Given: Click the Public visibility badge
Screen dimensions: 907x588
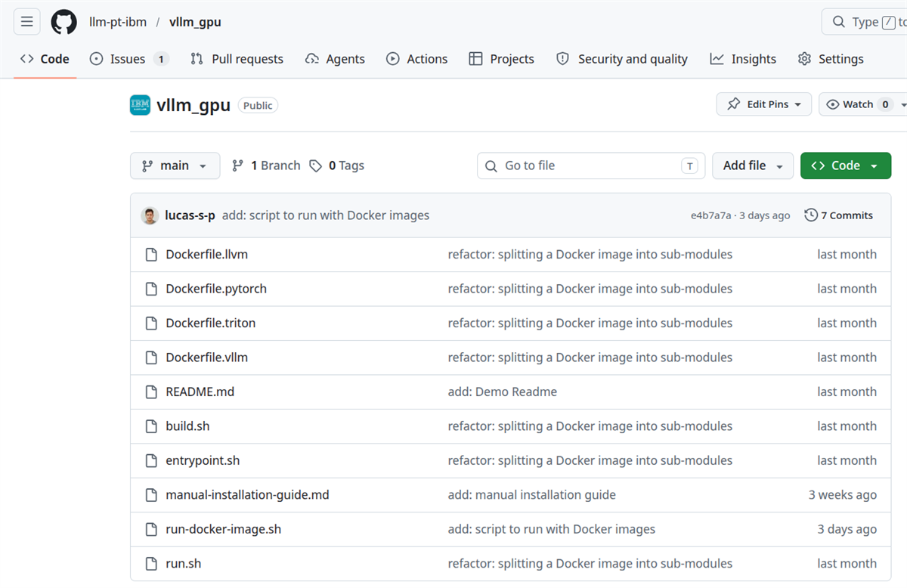Looking at the screenshot, I should pos(258,105).
